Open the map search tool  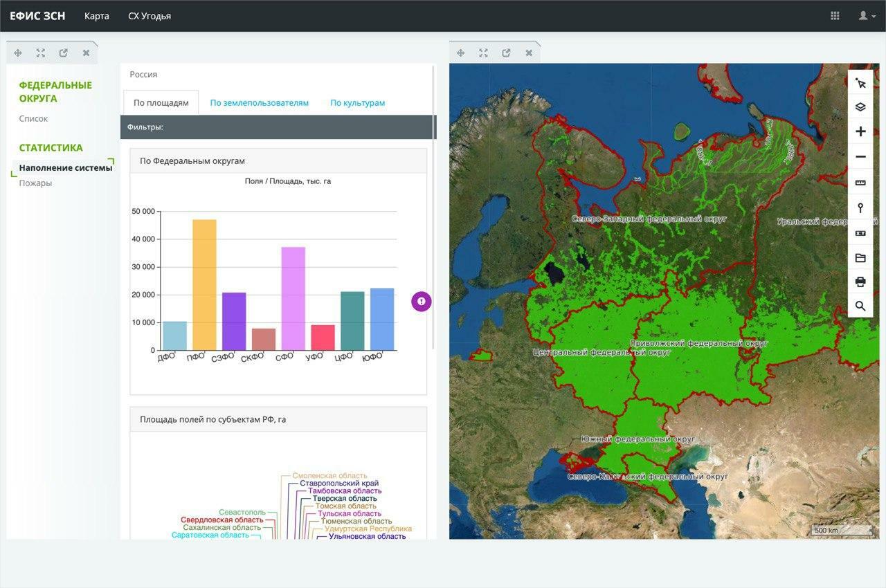coord(860,306)
